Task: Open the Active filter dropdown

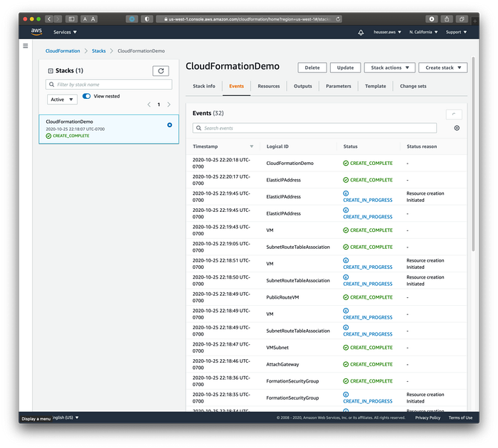Action: 62,100
